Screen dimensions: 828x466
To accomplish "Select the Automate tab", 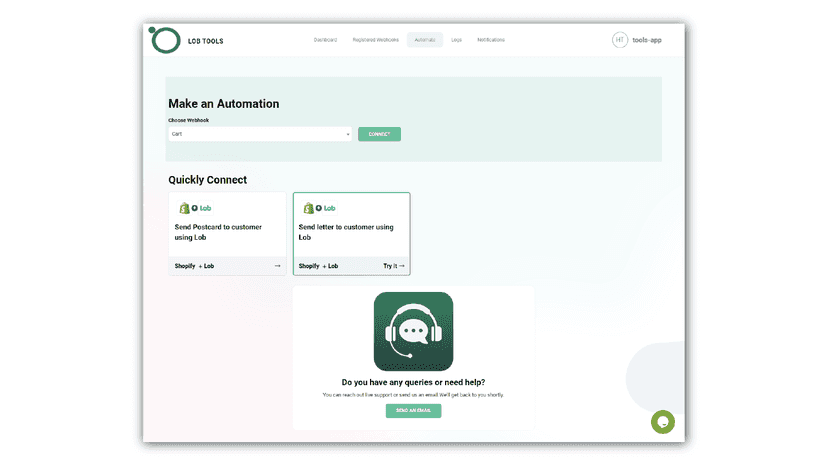I will point(425,40).
